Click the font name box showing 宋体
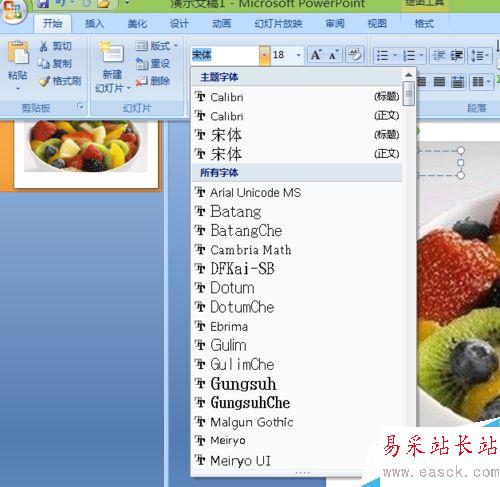This screenshot has height=487, width=500. pyautogui.click(x=225, y=55)
